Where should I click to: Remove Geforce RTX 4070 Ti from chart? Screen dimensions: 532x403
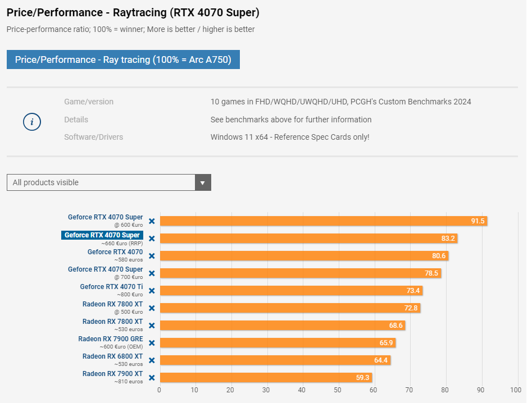(152, 291)
